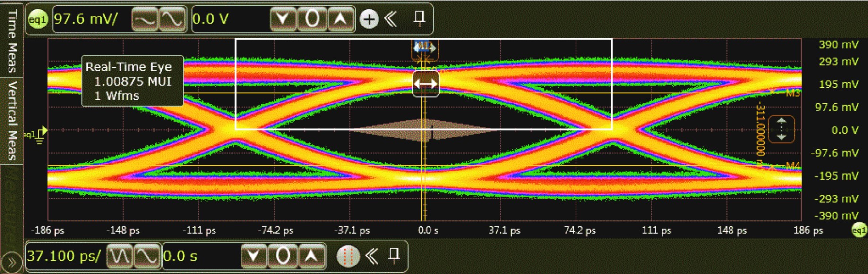Open the Time Meas tab

[x=12, y=40]
